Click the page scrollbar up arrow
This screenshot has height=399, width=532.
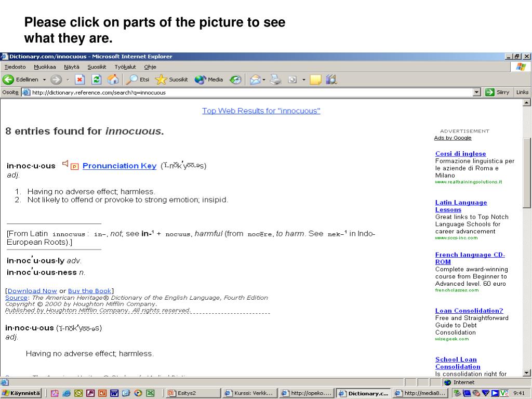[x=527, y=102]
